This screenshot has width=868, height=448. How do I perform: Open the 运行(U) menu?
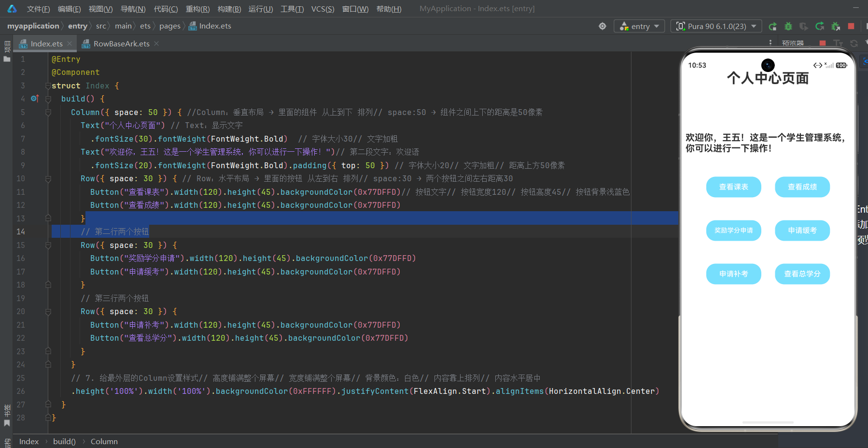tap(261, 9)
